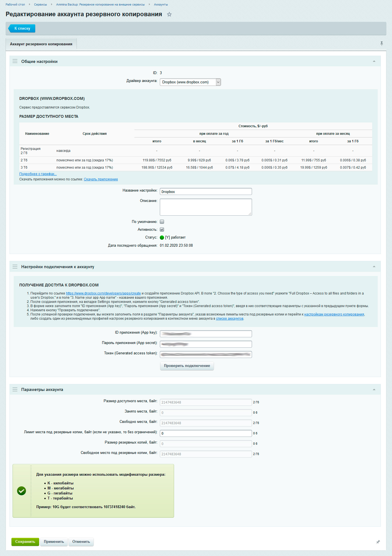Collapse the Общие настройки section arrow
The image size is (392, 556).
pyautogui.click(x=374, y=61)
